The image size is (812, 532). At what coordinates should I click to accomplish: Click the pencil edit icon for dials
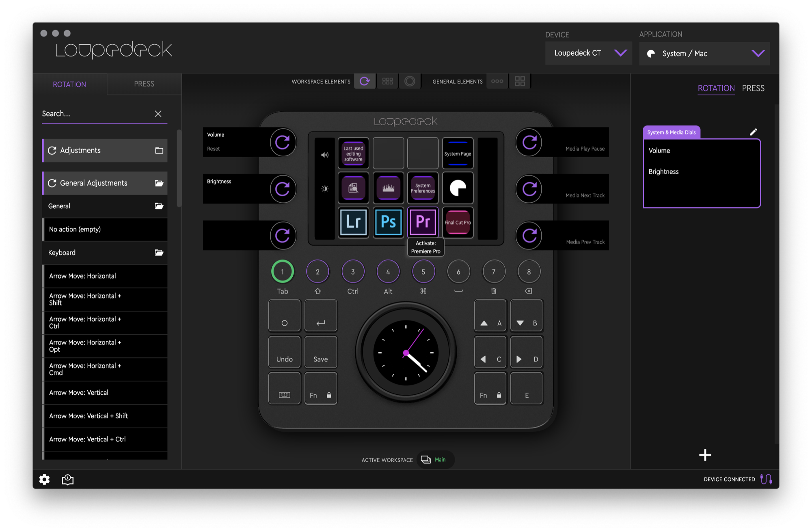coord(753,132)
